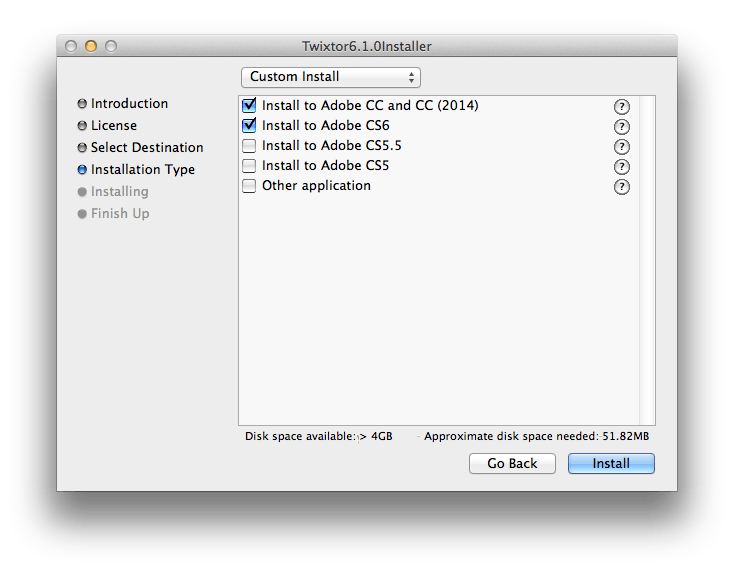
Task: Enable Install to Adobe CS5.5 checkbox
Action: pyautogui.click(x=249, y=146)
